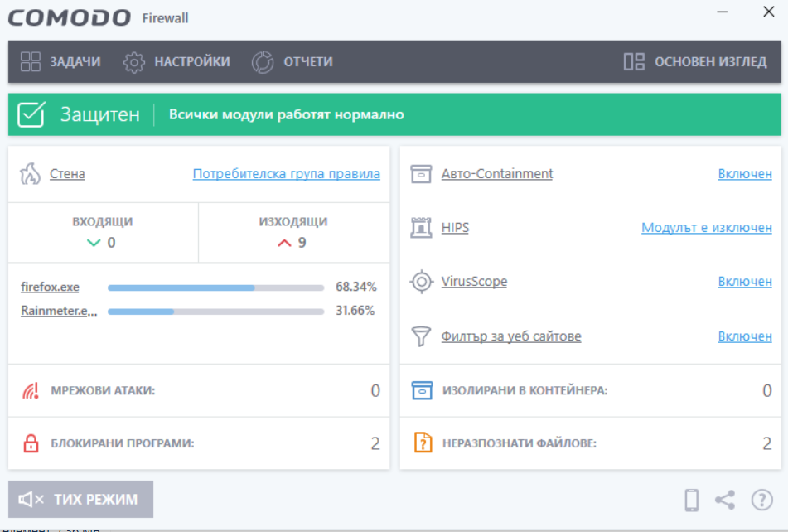Viewport: 788px width, 532px height.
Task: Click the green Защитен checkmark icon
Action: [x=31, y=114]
